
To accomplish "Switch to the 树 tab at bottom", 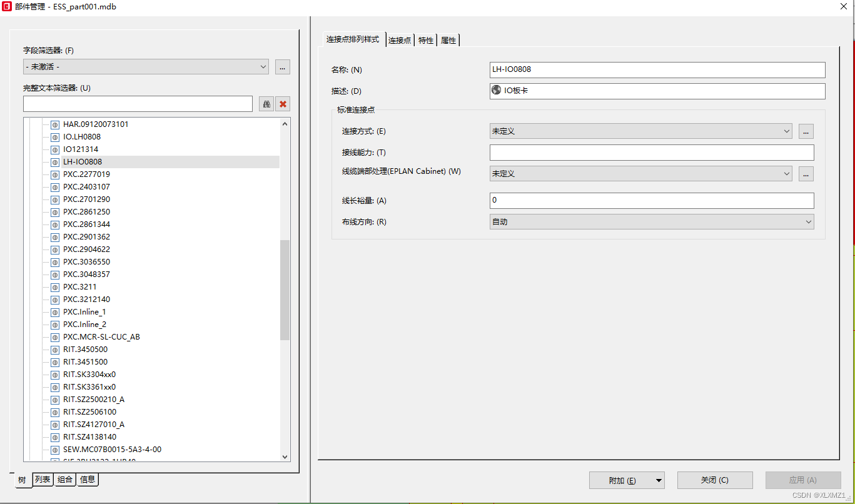I will (22, 480).
